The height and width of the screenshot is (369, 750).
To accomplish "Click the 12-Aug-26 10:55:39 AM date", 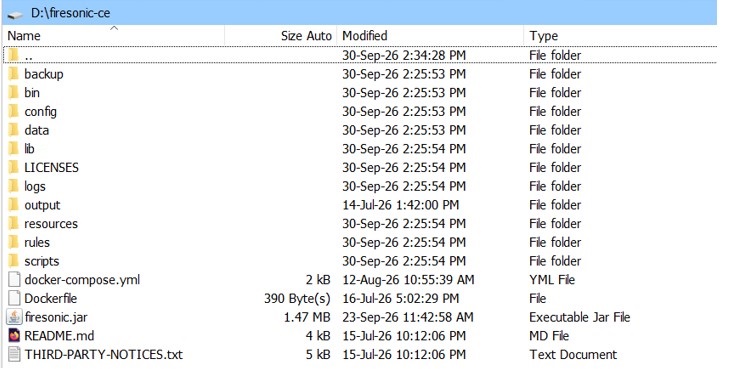I will [x=408, y=279].
